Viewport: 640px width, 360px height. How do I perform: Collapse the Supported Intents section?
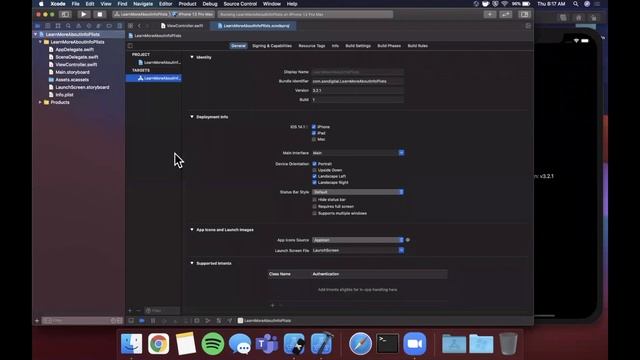click(x=192, y=263)
